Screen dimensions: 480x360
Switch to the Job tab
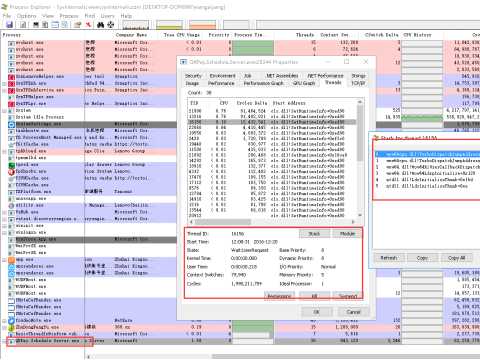(248, 76)
